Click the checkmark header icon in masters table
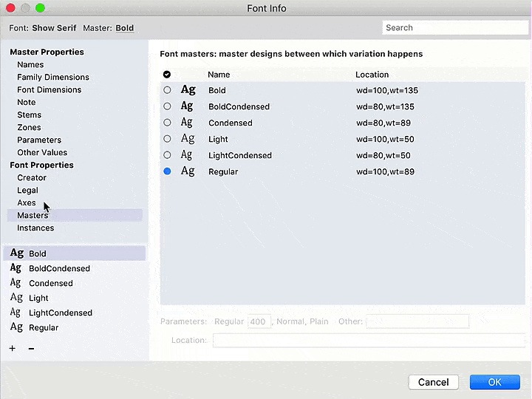The image size is (532, 399). click(167, 75)
